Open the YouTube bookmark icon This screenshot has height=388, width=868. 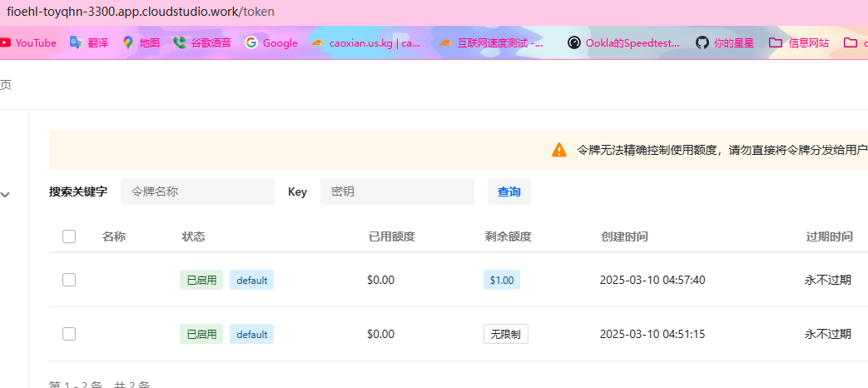(5, 42)
